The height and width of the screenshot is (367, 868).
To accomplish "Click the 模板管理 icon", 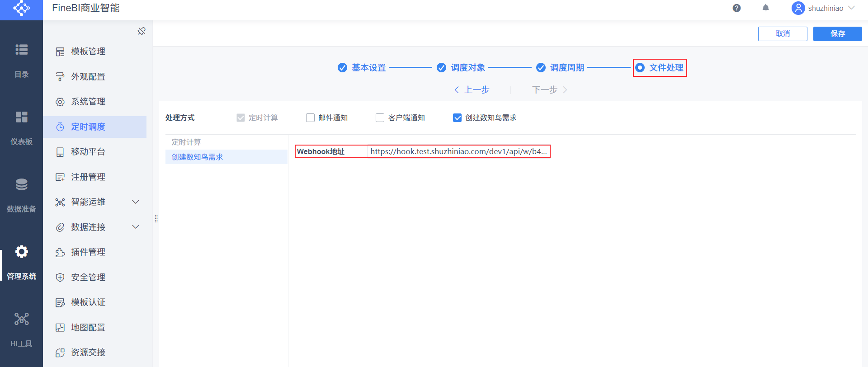I will pos(60,52).
